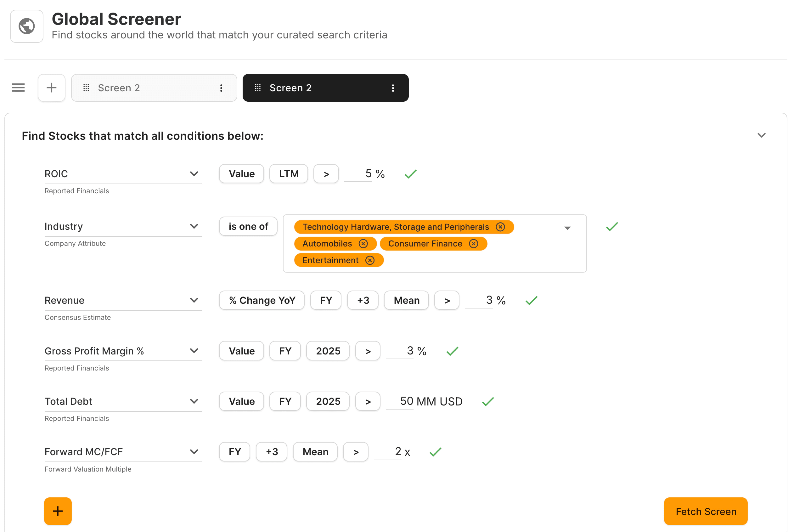Image resolution: width=788 pixels, height=532 pixels.
Task: Remove the Entertainment industry chip
Action: pos(369,260)
